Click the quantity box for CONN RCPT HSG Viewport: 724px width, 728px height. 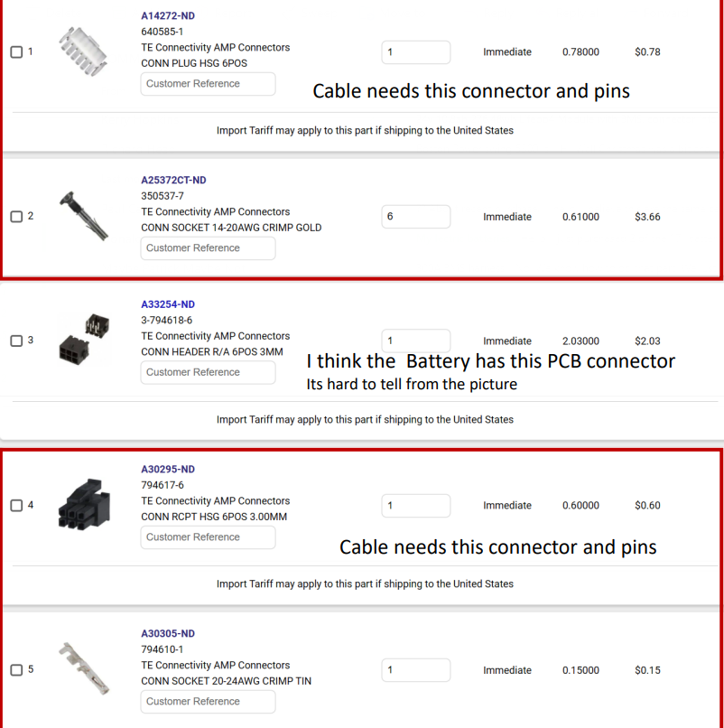pos(415,506)
